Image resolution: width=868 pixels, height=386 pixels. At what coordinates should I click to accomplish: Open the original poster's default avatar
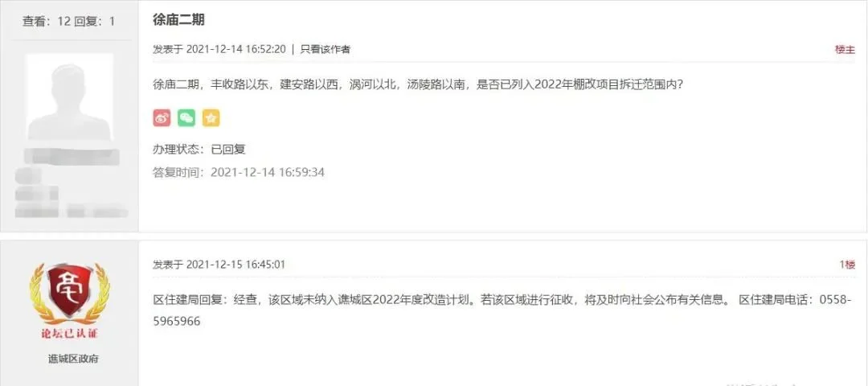pos(69,97)
